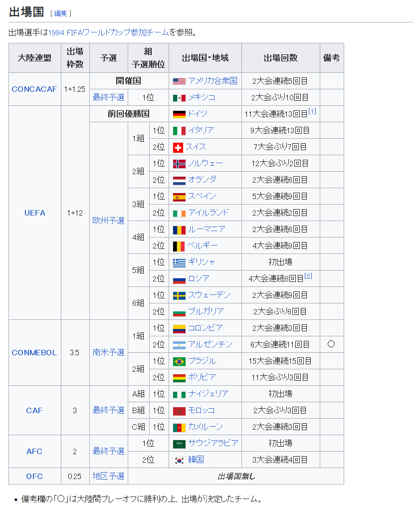Open the 欧州予選 link
Screen dimensions: 420x512
click(108, 221)
